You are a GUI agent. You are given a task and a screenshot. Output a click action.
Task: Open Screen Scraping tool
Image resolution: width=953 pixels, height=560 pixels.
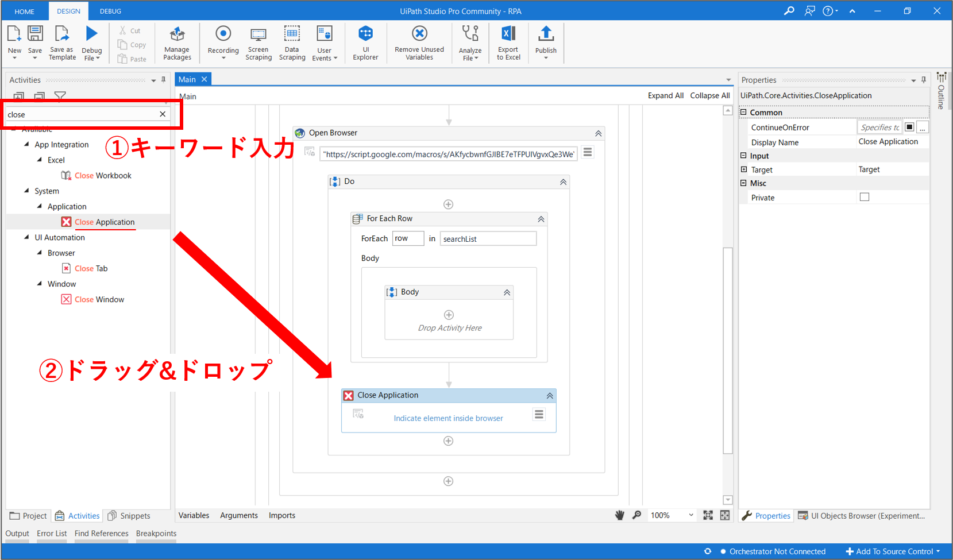coord(258,34)
